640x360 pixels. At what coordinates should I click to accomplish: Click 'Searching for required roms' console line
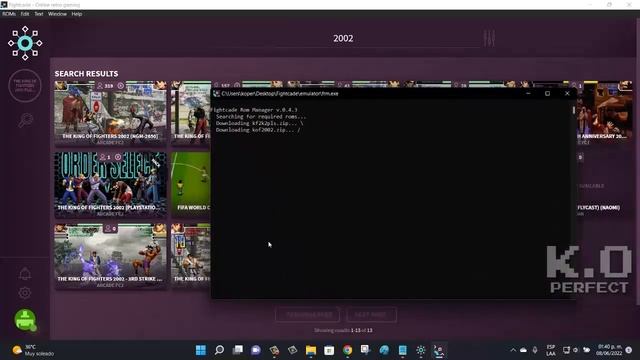click(x=260, y=117)
